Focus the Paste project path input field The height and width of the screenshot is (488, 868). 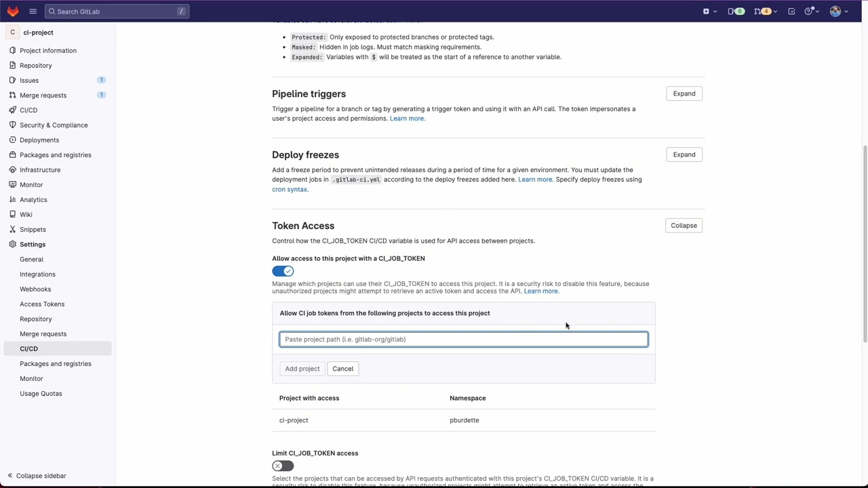(464, 339)
